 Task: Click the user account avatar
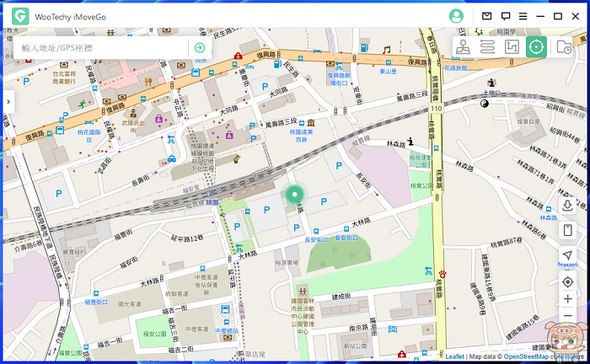click(x=456, y=16)
